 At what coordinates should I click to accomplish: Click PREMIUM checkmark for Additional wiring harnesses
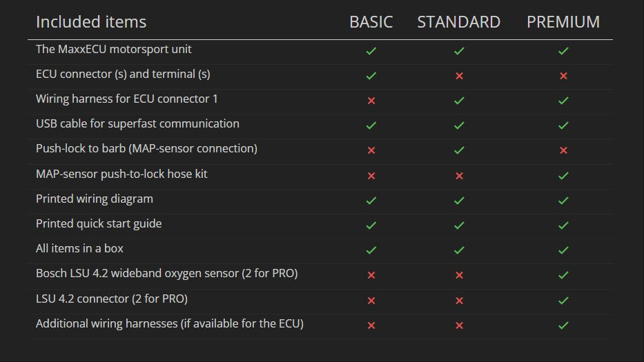tap(563, 325)
